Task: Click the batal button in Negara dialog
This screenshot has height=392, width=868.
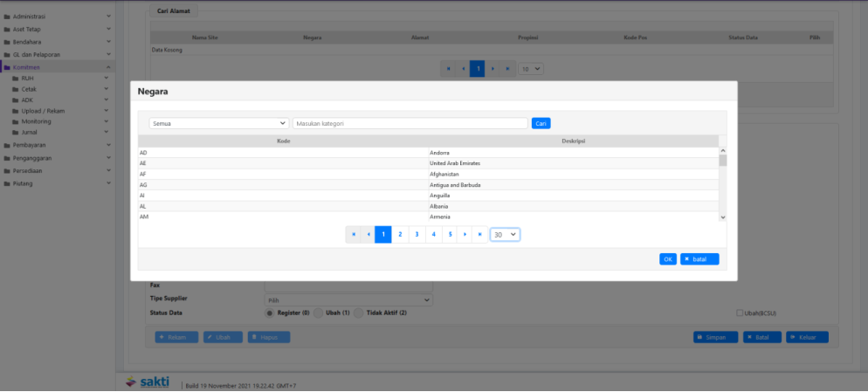Action: pos(699,259)
